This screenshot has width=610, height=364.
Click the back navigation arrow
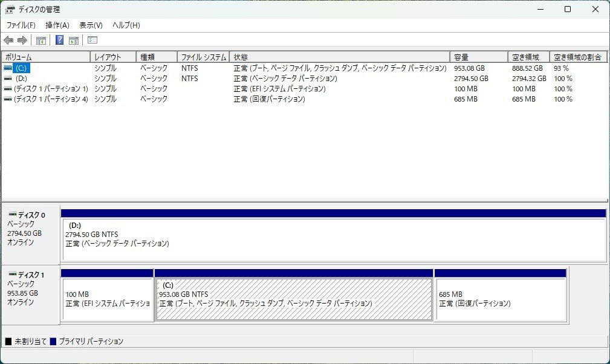point(8,40)
